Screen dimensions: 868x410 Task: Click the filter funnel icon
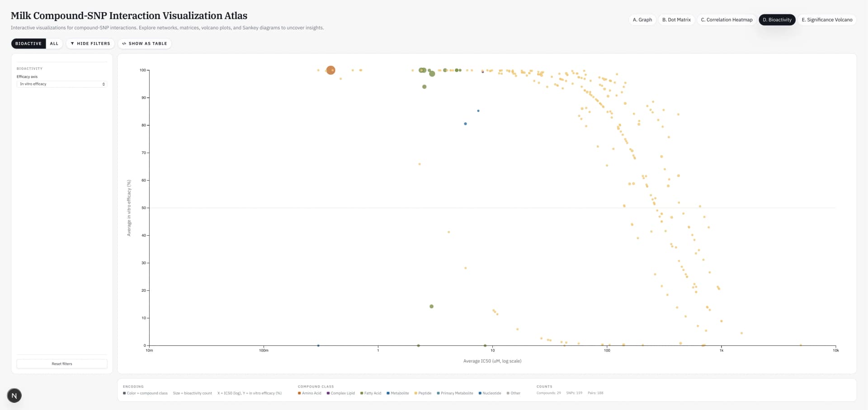click(x=72, y=44)
